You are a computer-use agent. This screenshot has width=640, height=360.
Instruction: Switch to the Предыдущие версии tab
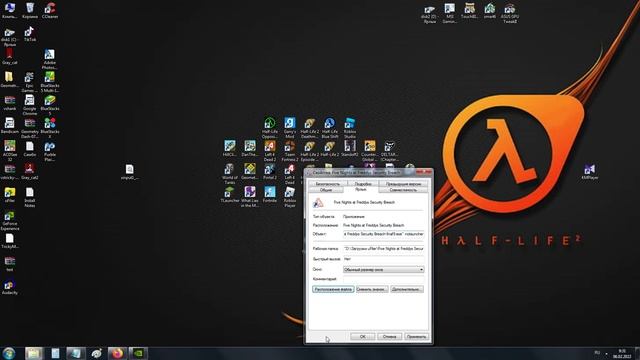tap(403, 184)
